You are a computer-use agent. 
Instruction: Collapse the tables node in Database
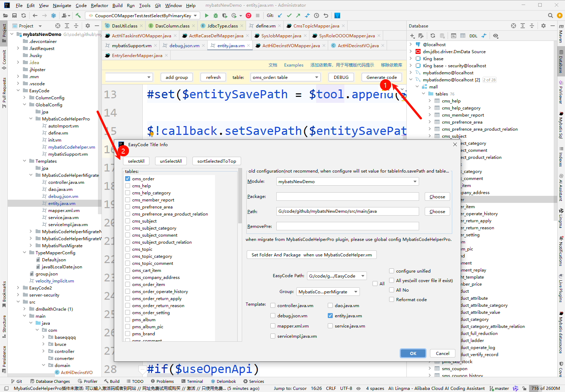click(424, 94)
